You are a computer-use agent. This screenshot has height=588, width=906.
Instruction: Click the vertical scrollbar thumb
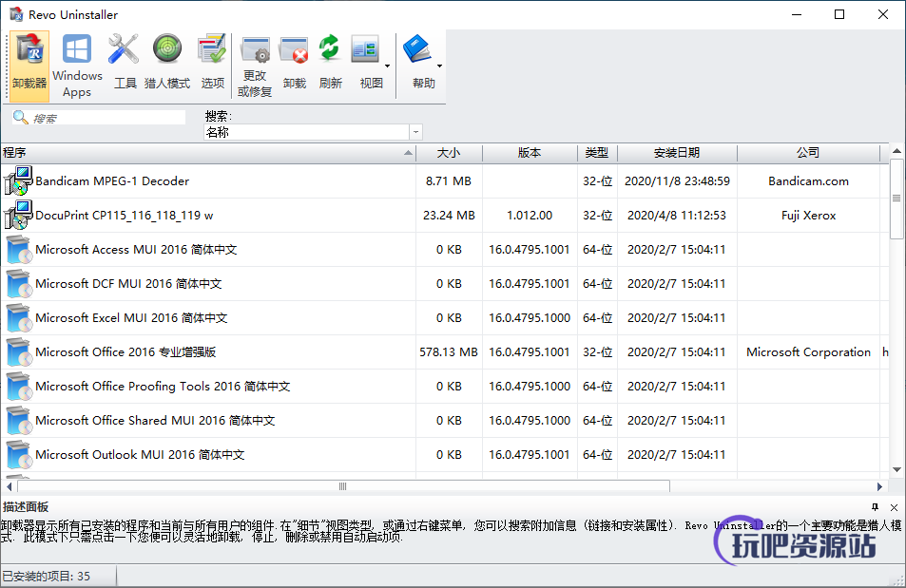click(896, 199)
